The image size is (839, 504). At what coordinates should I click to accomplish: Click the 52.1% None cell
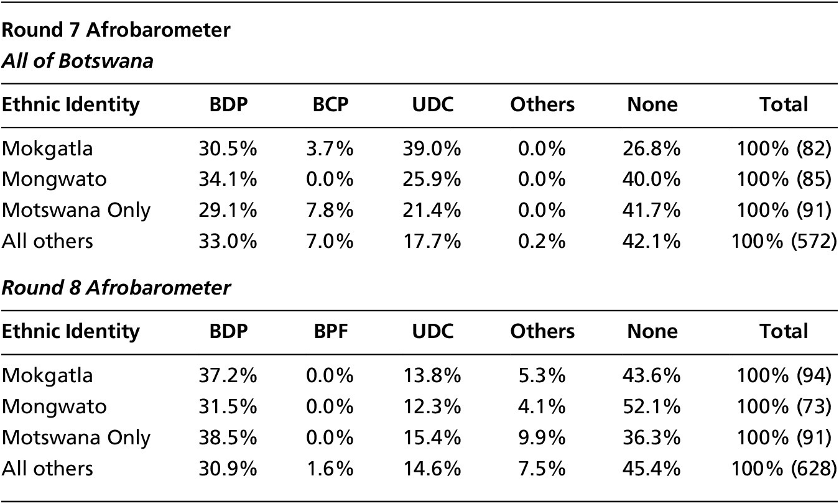(x=652, y=406)
